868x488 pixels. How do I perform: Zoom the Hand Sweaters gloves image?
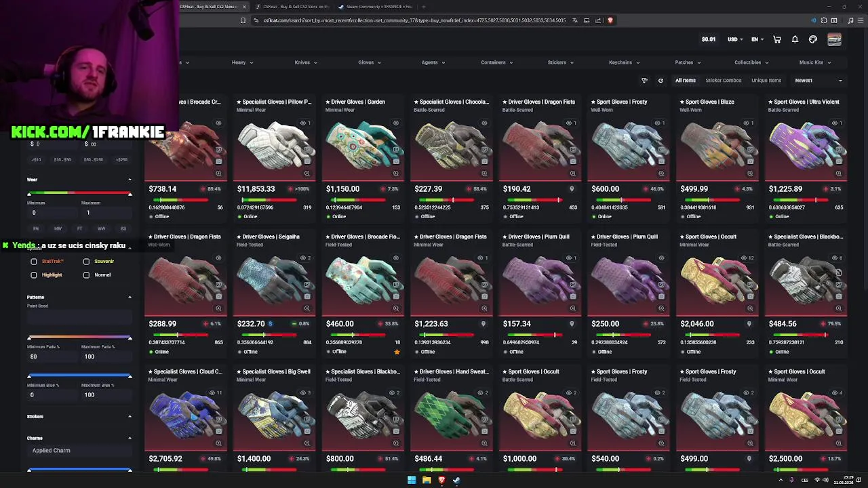[x=484, y=443]
